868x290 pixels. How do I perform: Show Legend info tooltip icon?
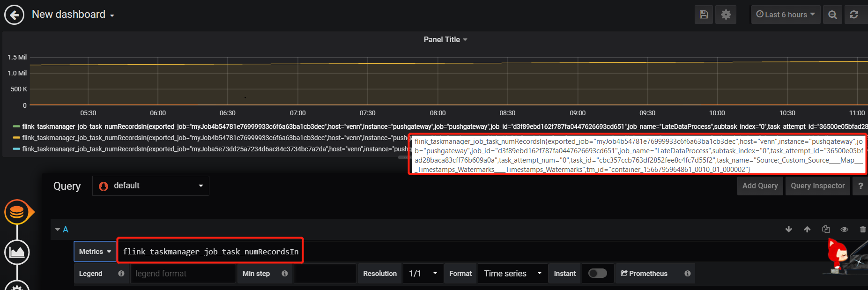click(x=121, y=274)
